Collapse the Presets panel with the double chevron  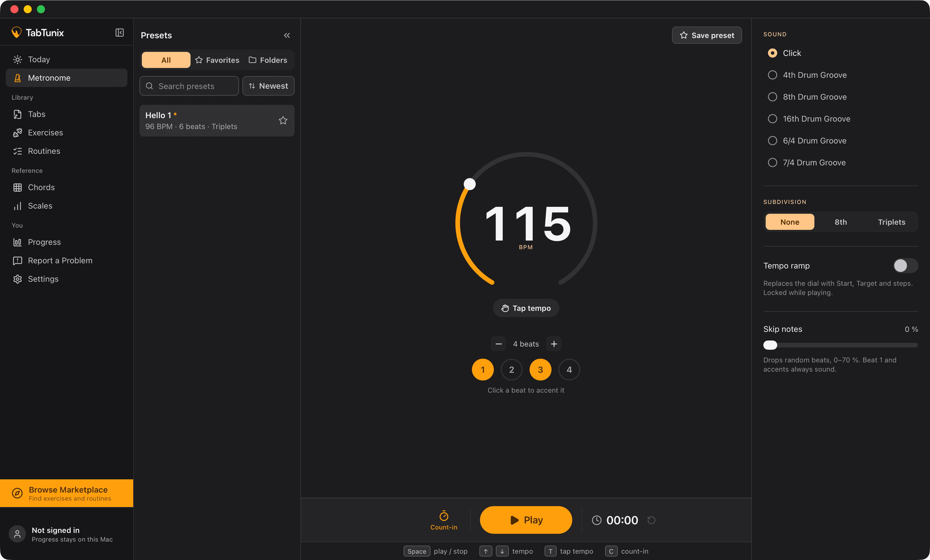click(287, 35)
